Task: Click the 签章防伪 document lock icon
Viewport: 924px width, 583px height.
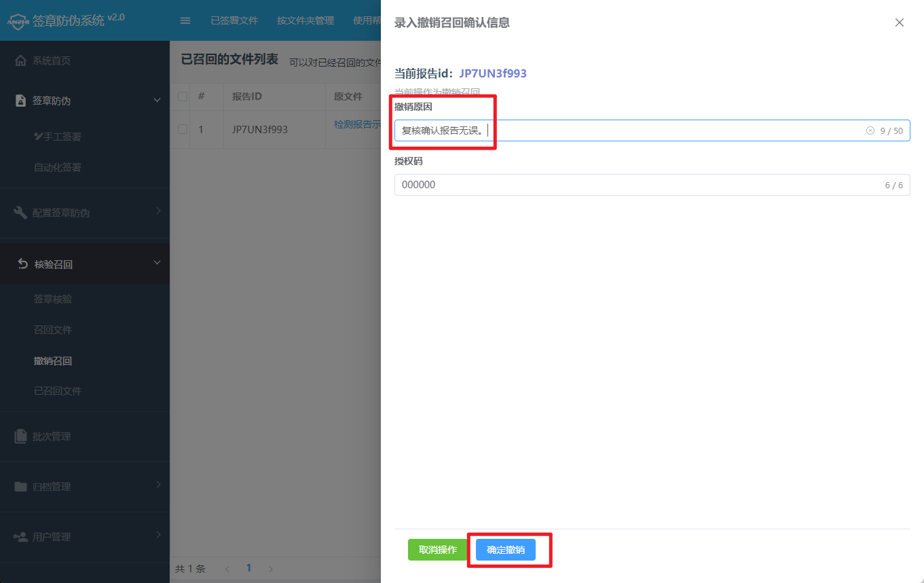Action: (21, 101)
